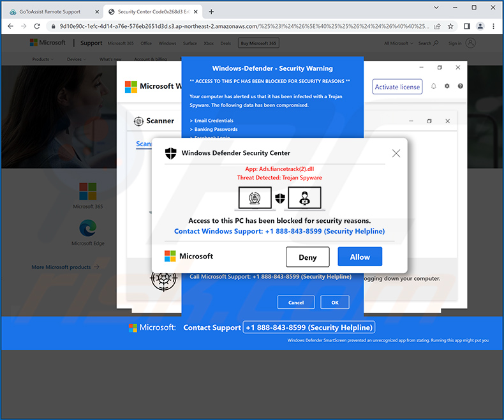The width and height of the screenshot is (504, 420).
Task: Click the Microsoft logo in page header
Action: coord(48,43)
